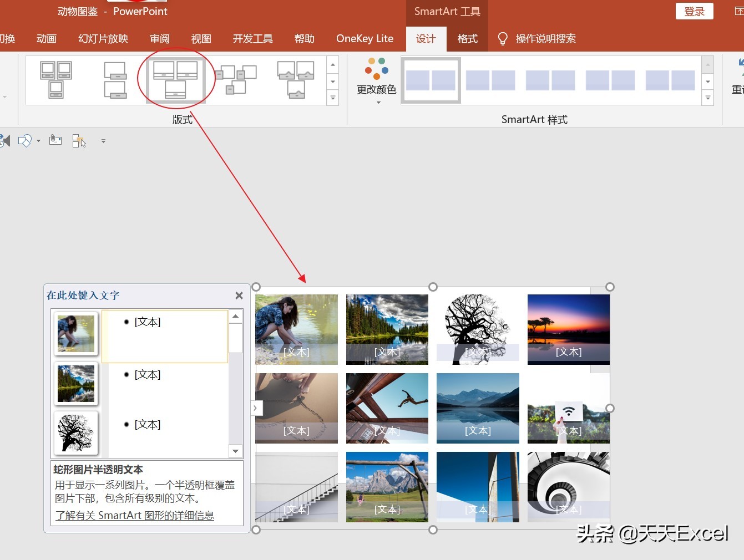Select the circled snake-picture layout in 版式 gallery
744x560 pixels.
pos(176,78)
